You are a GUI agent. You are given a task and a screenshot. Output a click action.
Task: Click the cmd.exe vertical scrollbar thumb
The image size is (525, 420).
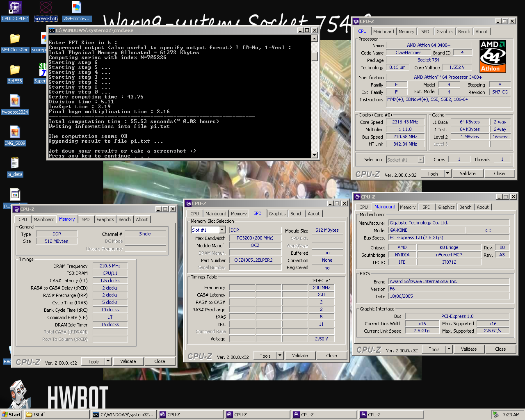pos(315,56)
